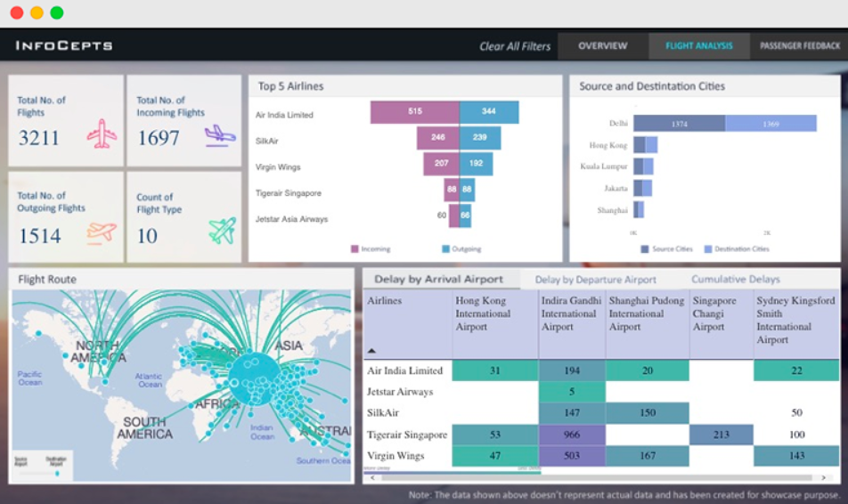Click the map legend slider handle
Viewport: 848px width, 504px height.
point(57,474)
